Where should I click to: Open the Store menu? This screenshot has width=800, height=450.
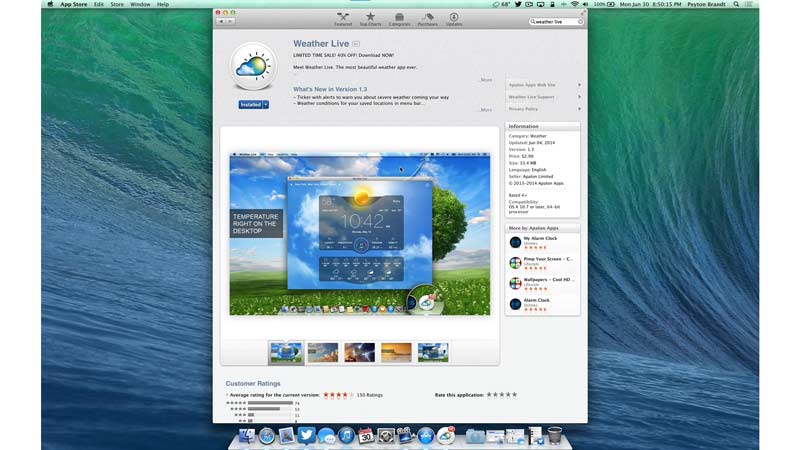tap(117, 4)
